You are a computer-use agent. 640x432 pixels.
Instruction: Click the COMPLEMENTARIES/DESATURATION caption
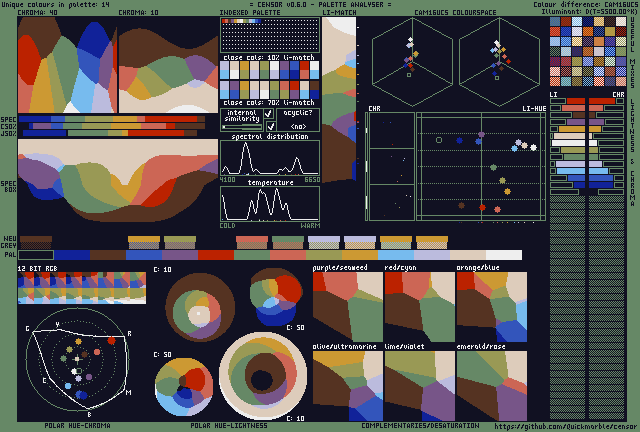420,426
